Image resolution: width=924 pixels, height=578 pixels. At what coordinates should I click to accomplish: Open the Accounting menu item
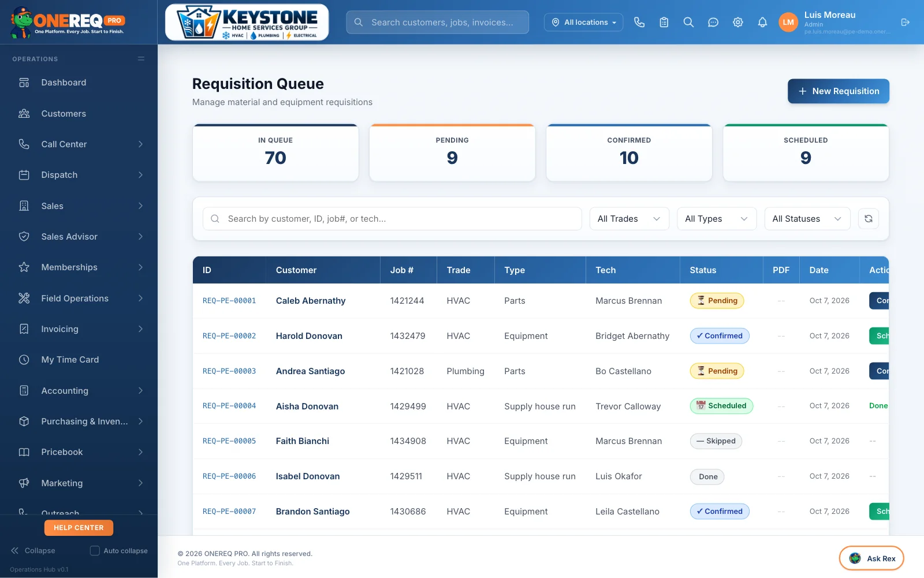(79, 391)
